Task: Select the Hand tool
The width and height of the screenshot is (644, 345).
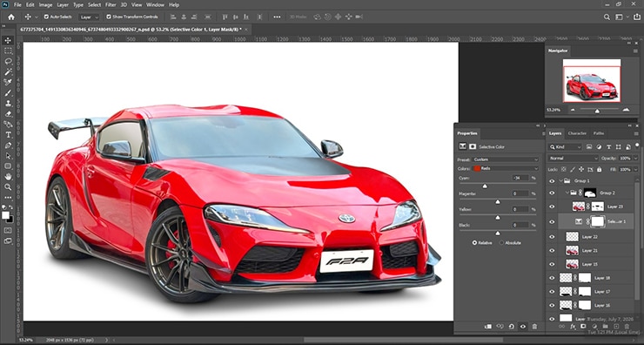Action: coord(8,177)
